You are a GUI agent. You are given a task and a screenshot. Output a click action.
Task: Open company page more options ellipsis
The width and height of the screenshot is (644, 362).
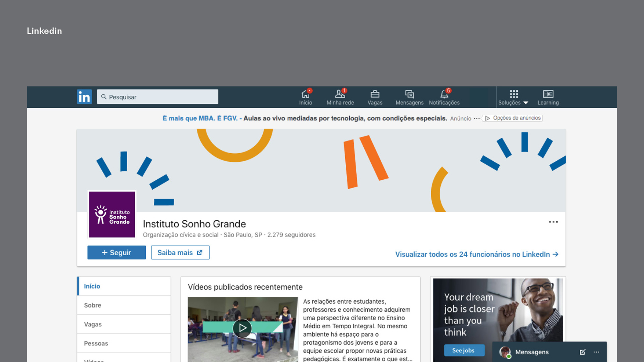553,222
